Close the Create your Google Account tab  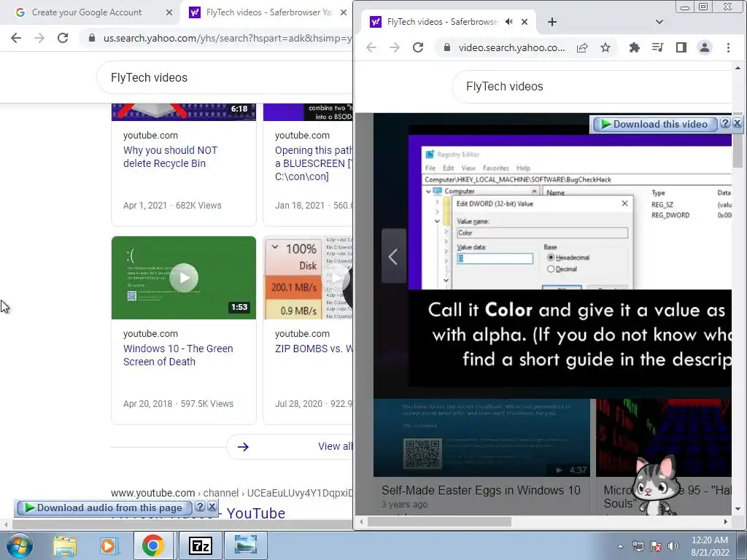point(169,12)
